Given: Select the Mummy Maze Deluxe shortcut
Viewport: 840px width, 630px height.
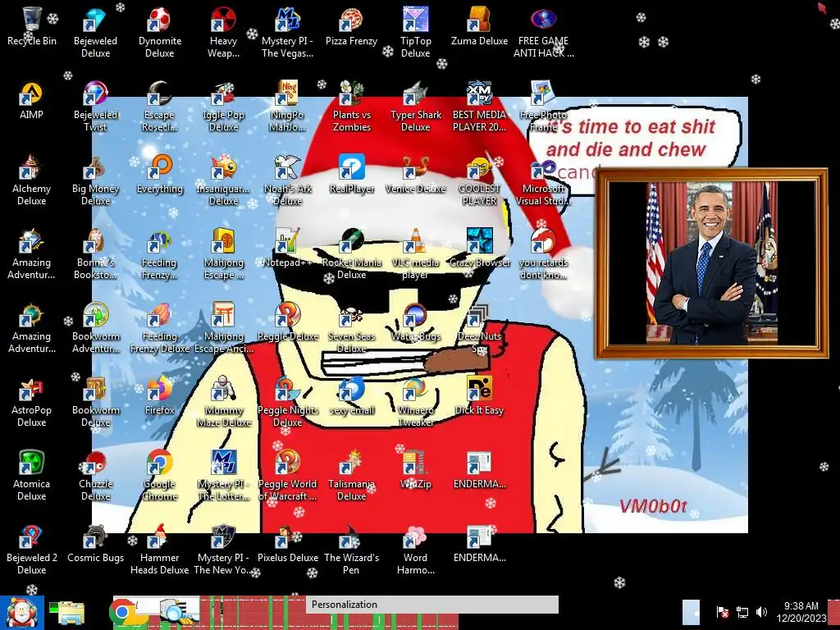Looking at the screenshot, I should (223, 402).
